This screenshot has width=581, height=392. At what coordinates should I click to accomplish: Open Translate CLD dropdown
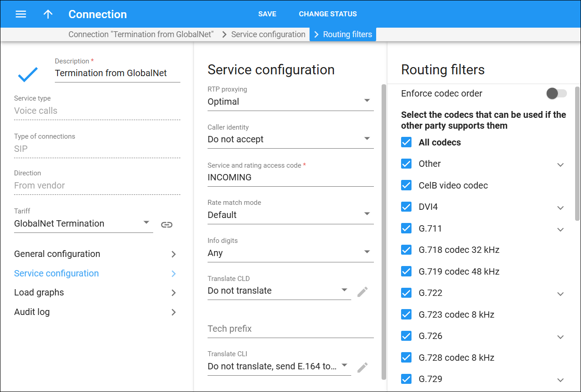(279, 291)
